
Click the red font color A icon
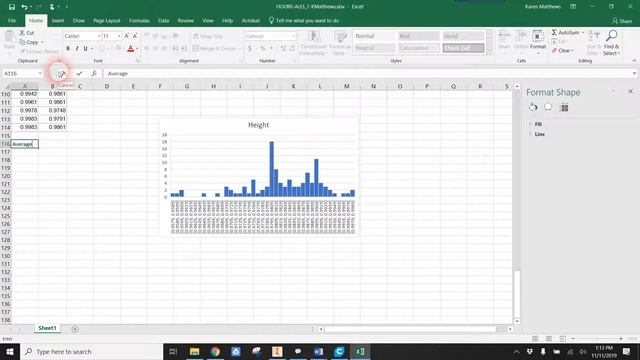pos(131,49)
